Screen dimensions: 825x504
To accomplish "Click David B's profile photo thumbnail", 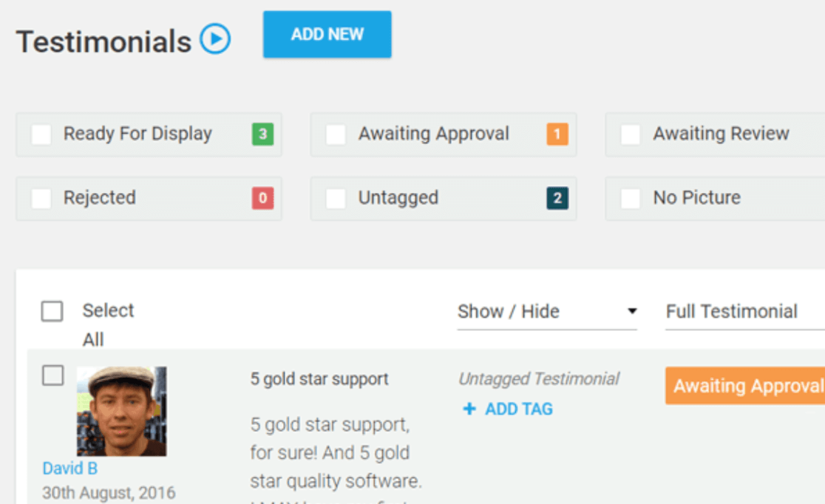I will (x=121, y=411).
